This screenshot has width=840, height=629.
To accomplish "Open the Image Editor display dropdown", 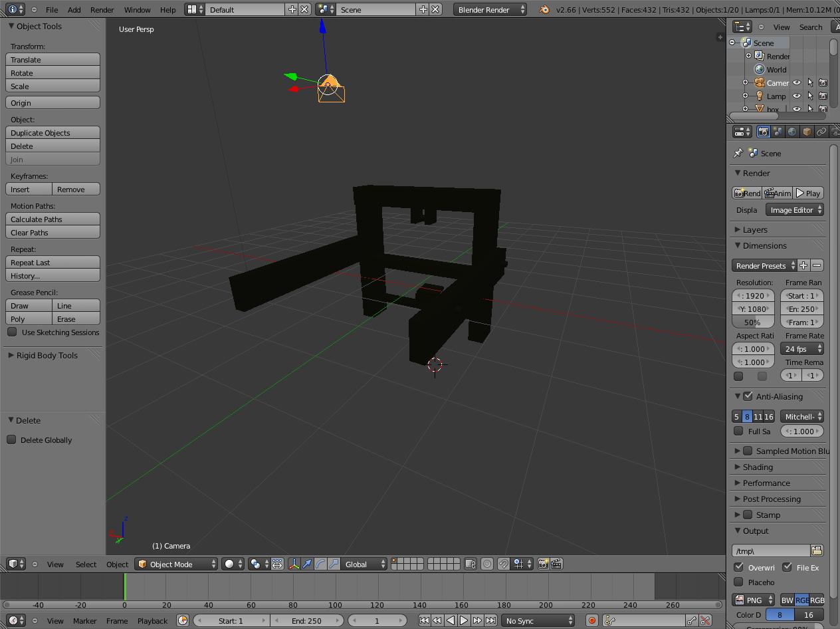I will click(795, 209).
